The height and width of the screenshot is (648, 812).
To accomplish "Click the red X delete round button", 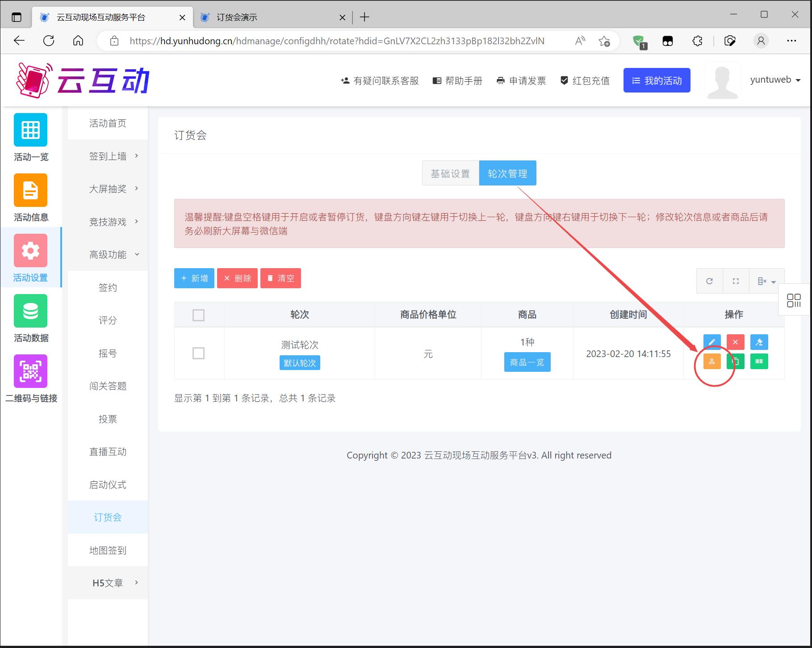I will (735, 342).
